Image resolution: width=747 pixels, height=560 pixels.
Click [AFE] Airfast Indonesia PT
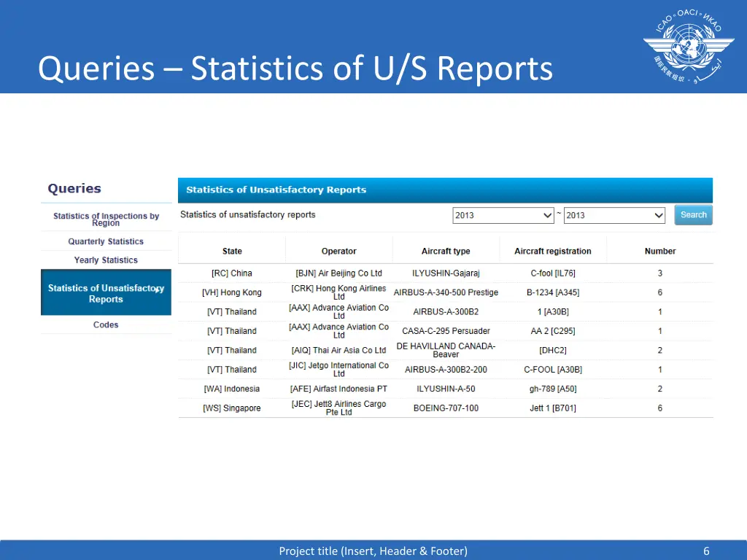338,389
